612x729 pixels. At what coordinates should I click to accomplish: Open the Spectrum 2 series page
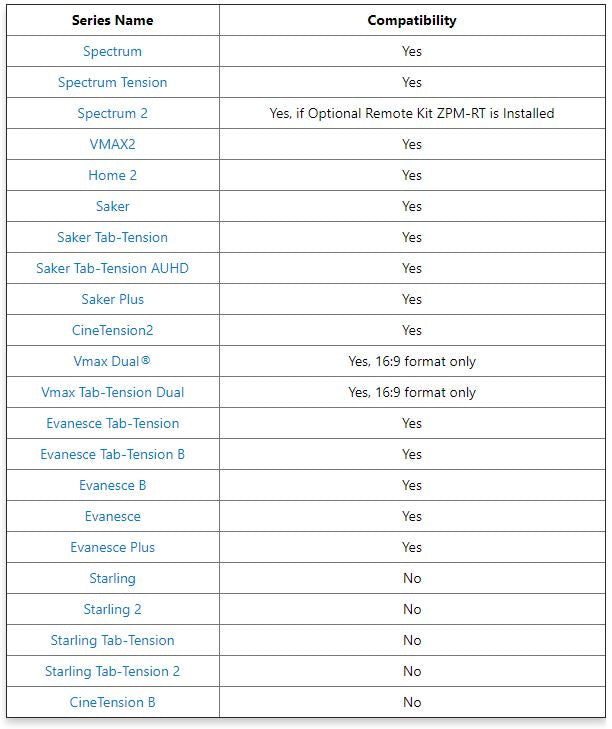tap(112, 113)
